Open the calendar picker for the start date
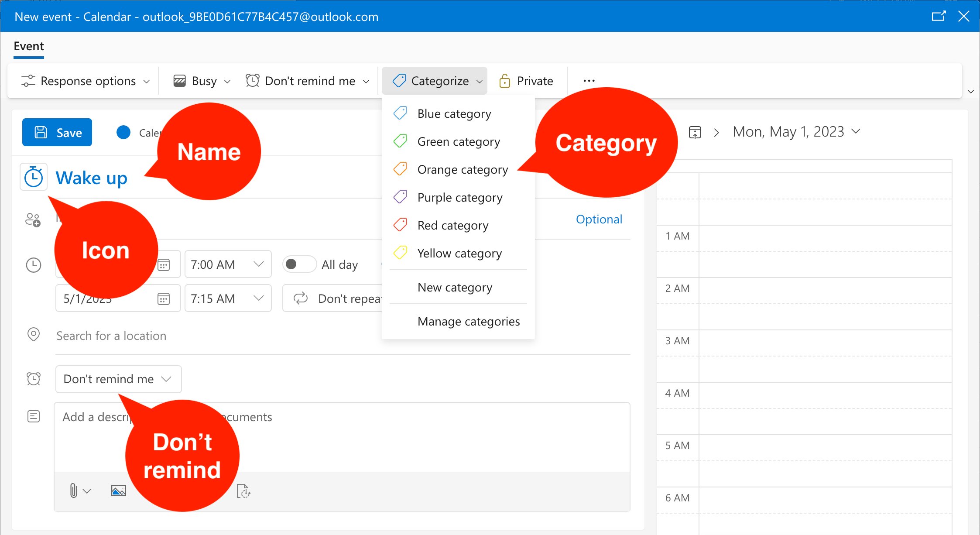 point(164,264)
